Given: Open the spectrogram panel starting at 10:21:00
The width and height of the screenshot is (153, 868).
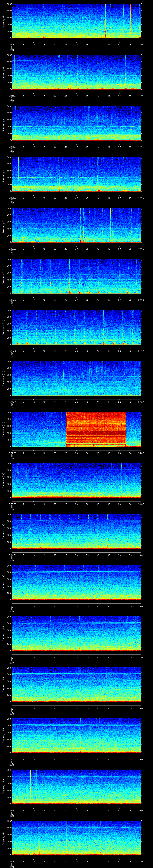Looking at the screenshot, I should [77, 378].
